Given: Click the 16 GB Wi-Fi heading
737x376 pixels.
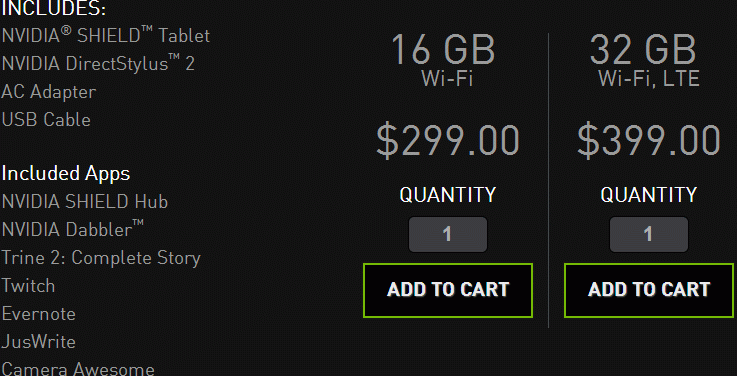Looking at the screenshot, I should click(444, 60).
